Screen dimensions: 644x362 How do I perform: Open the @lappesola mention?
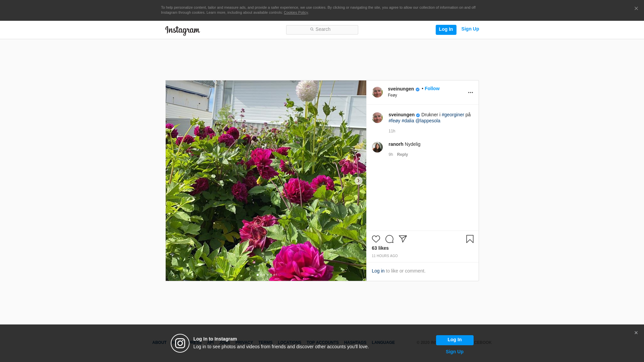(428, 121)
